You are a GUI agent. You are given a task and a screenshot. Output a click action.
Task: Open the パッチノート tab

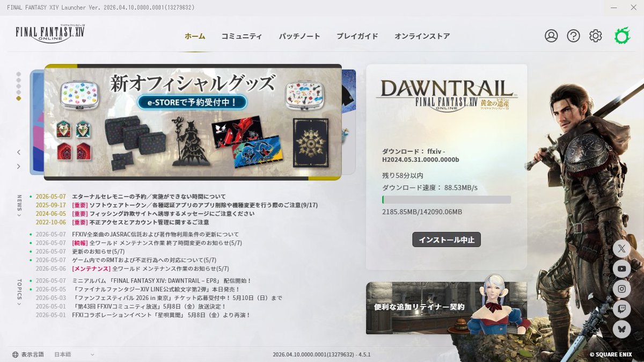(299, 37)
